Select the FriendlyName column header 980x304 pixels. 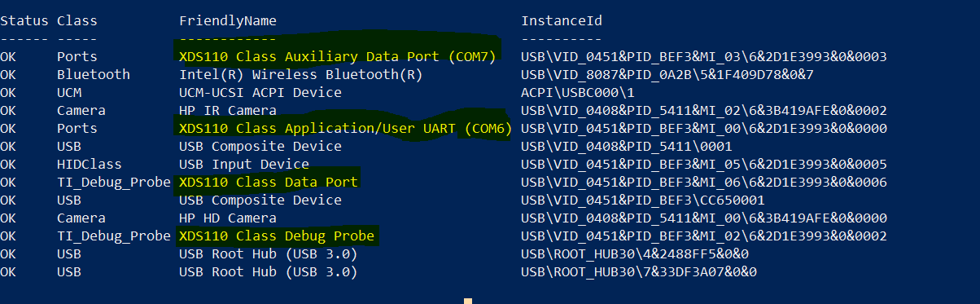228,21
